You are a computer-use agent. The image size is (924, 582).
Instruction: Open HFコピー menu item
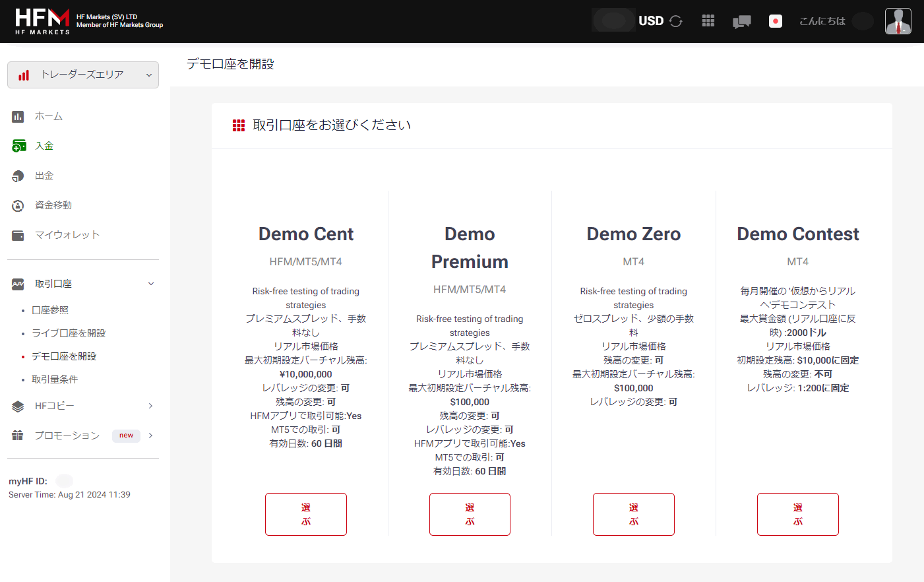[55, 406]
